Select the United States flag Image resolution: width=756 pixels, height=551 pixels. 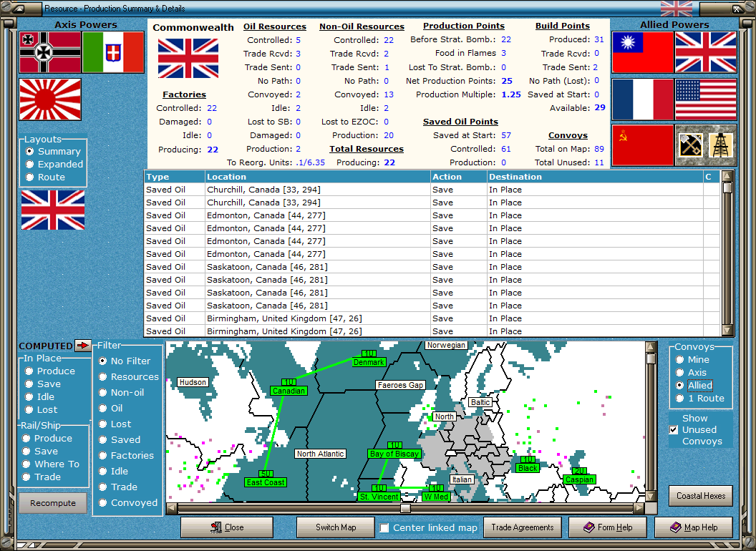(705, 99)
